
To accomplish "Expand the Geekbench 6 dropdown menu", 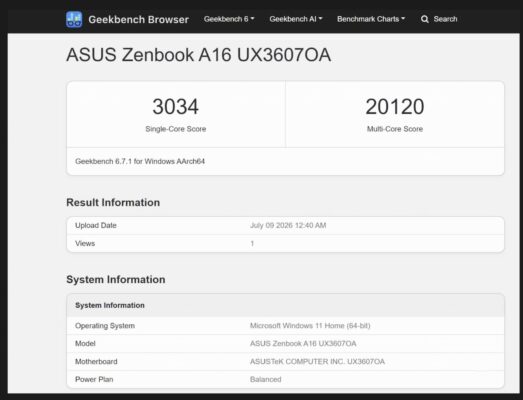I will 229,19.
